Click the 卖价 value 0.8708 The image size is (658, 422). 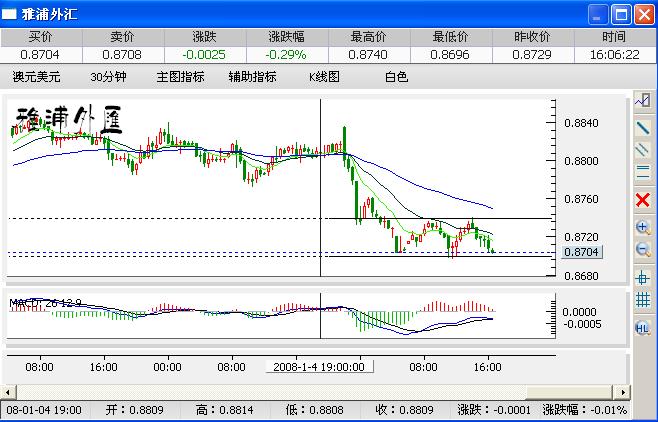coord(122,55)
